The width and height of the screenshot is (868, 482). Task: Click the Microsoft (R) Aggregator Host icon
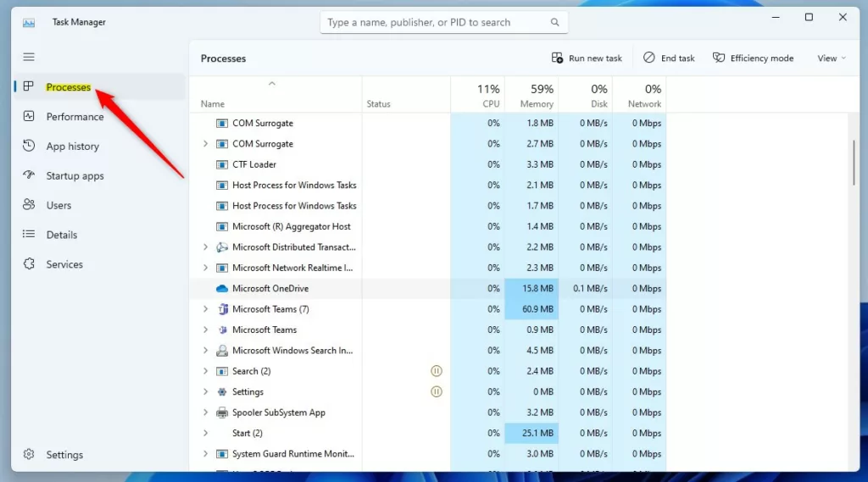point(222,226)
